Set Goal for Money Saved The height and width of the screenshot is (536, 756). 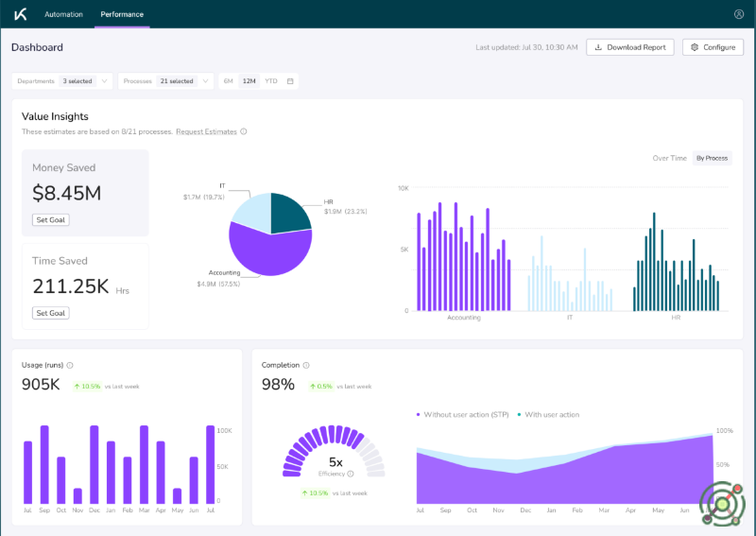click(x=50, y=219)
